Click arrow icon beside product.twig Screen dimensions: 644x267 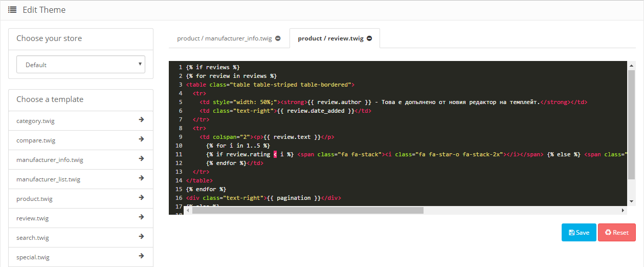(x=141, y=198)
